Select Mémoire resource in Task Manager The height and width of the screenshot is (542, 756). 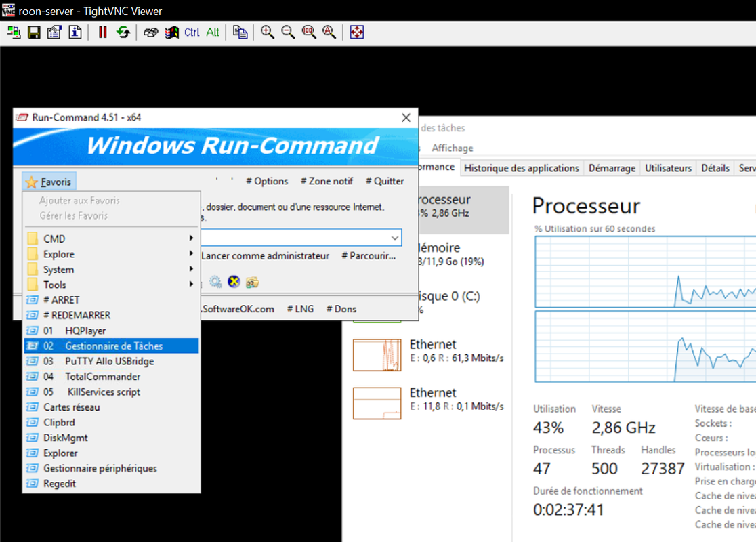(464, 254)
